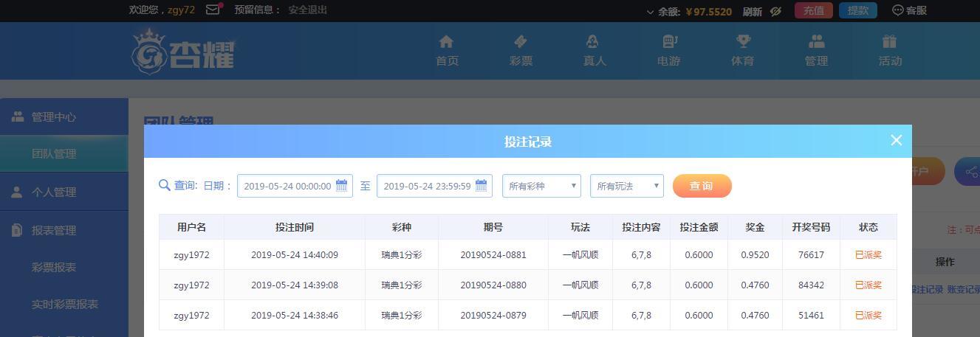Select 团队管理 in the sidebar

pos(64,153)
